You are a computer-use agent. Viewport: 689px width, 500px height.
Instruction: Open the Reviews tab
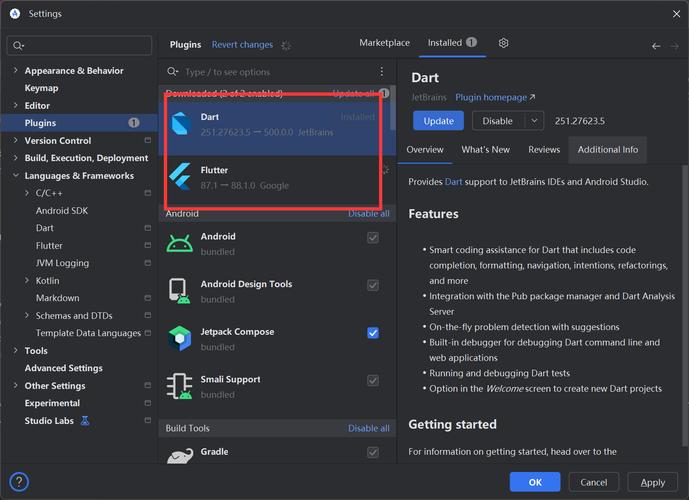(x=544, y=149)
